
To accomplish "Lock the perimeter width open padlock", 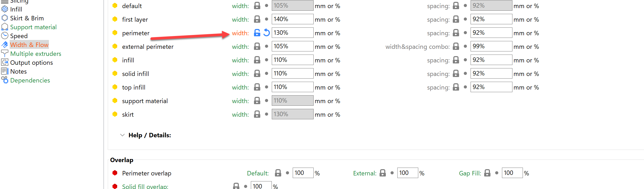I will tap(257, 33).
